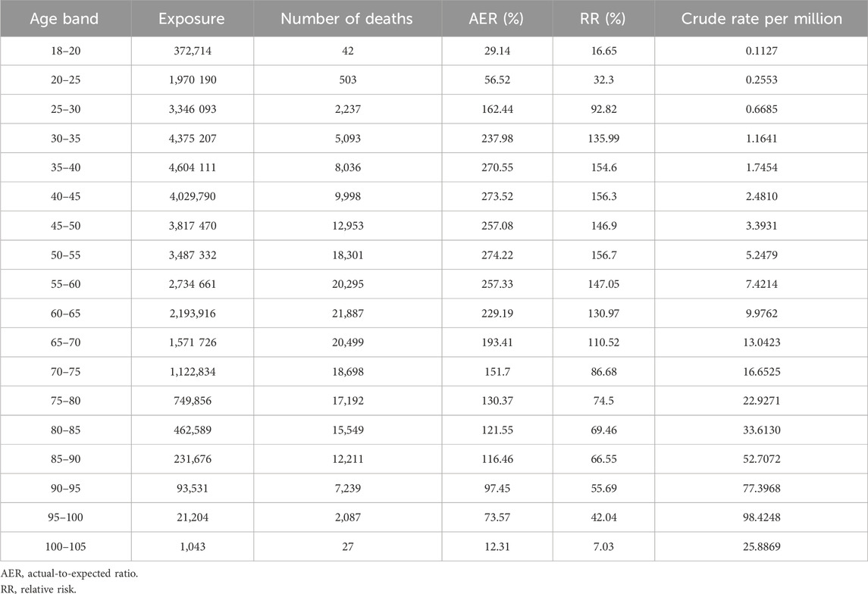The height and width of the screenshot is (594, 868).
Task: Click the 50–55 age band cell
Action: [66, 255]
